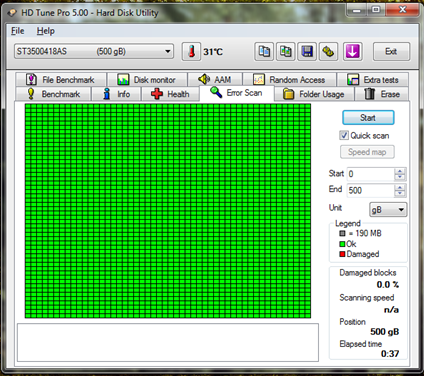Increase the Start value with up arrow
The image size is (424, 376).
(400, 171)
